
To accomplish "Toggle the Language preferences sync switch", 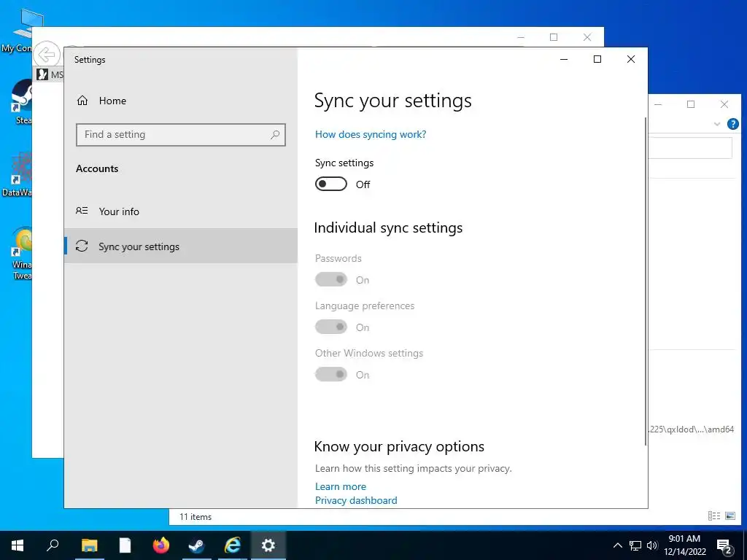I will pyautogui.click(x=331, y=327).
